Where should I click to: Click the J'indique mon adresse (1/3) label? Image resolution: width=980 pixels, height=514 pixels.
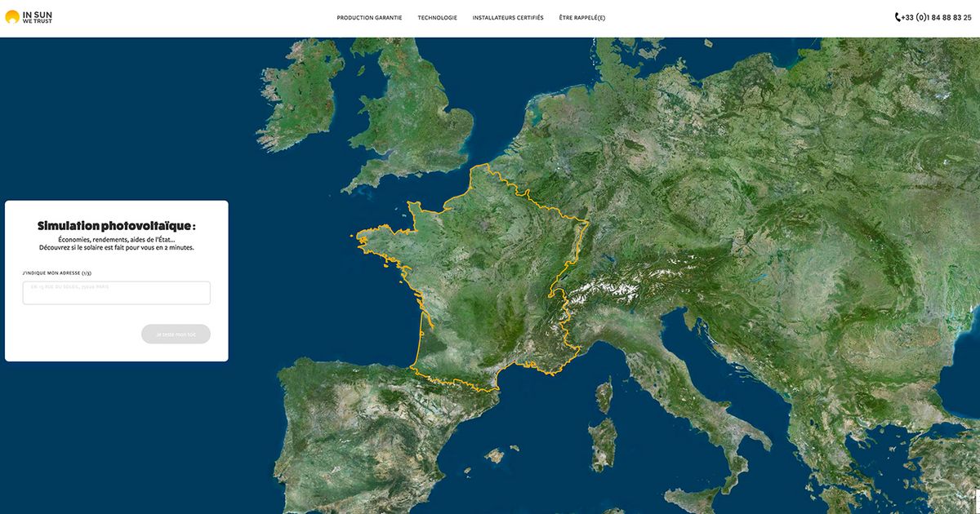click(x=56, y=273)
